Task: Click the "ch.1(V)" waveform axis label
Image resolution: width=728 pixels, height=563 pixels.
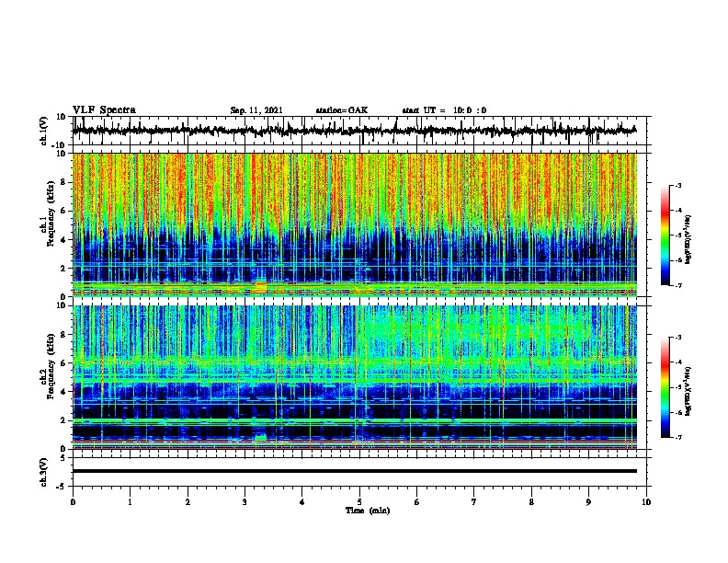Action: [x=44, y=131]
